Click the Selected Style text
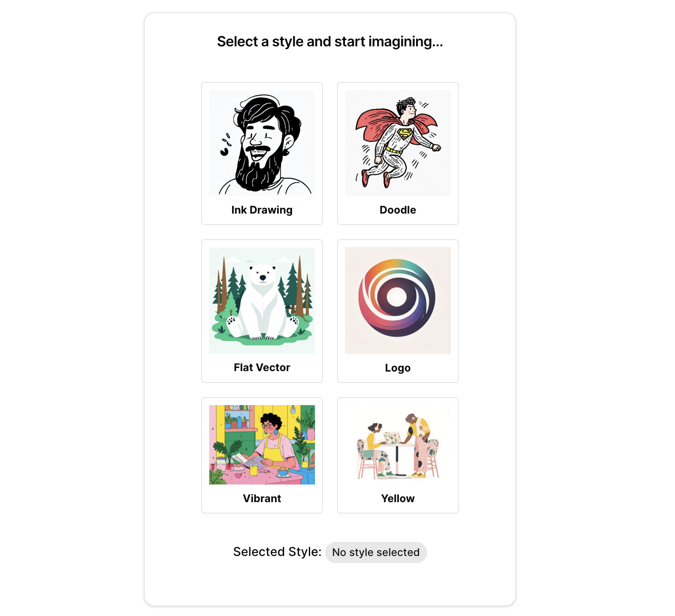Screen dimensions: 675x616 [x=277, y=552]
